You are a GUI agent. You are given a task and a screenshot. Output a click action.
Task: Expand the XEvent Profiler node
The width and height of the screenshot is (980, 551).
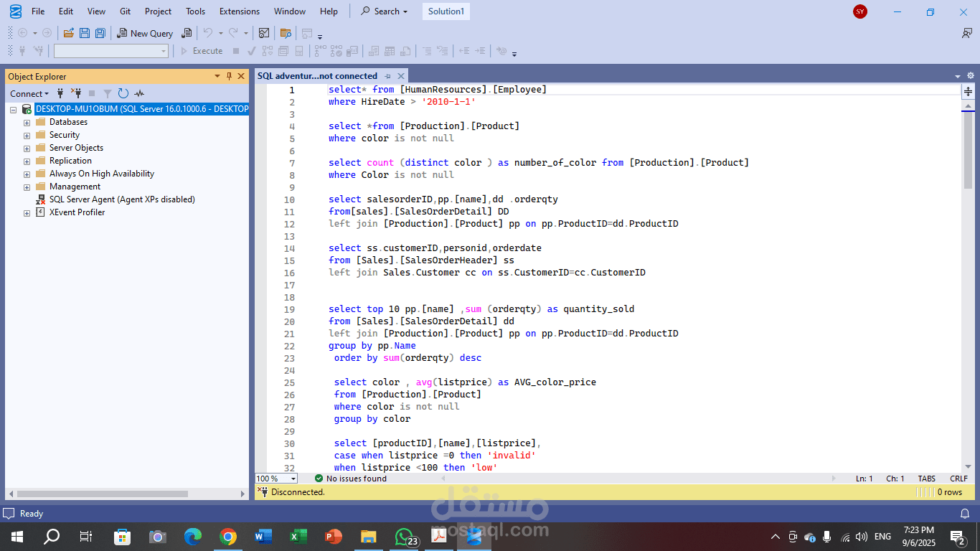[27, 212]
